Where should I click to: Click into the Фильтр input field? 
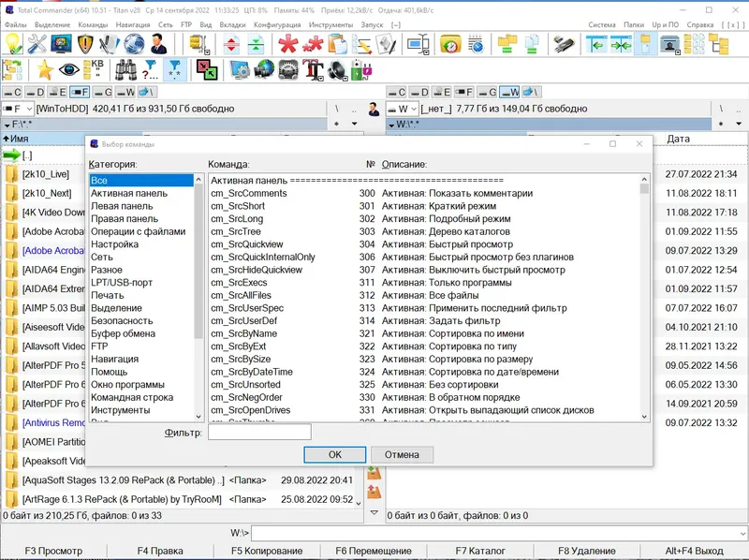coord(259,432)
